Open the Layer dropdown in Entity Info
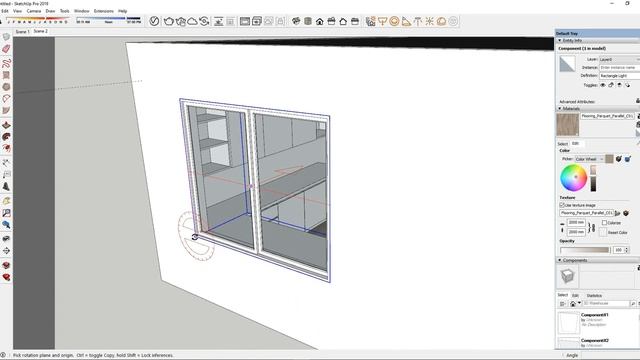The width and height of the screenshot is (640, 360). click(619, 60)
